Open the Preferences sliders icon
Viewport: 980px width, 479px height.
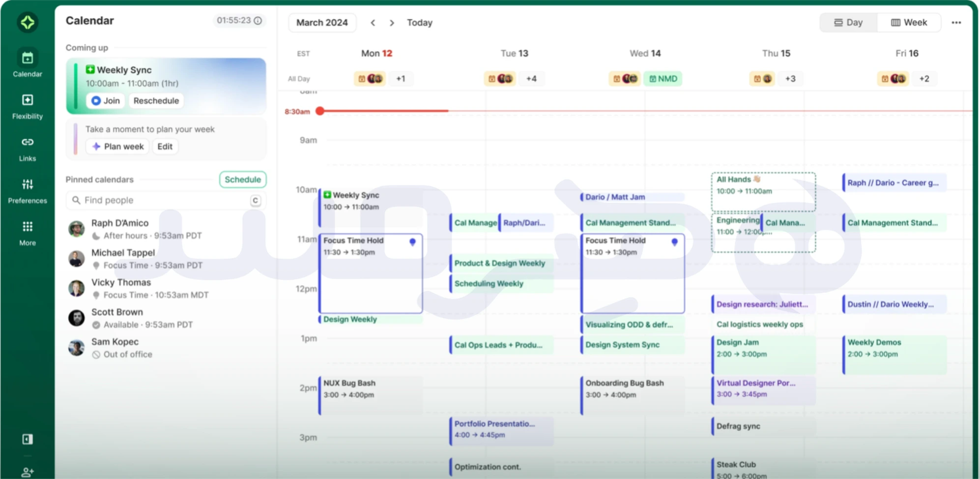[28, 185]
